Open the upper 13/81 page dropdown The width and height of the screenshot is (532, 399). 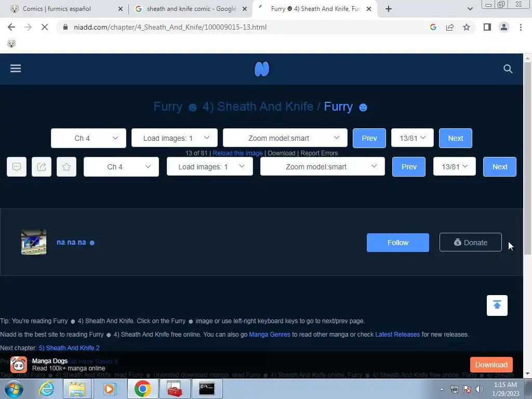pyautogui.click(x=412, y=138)
